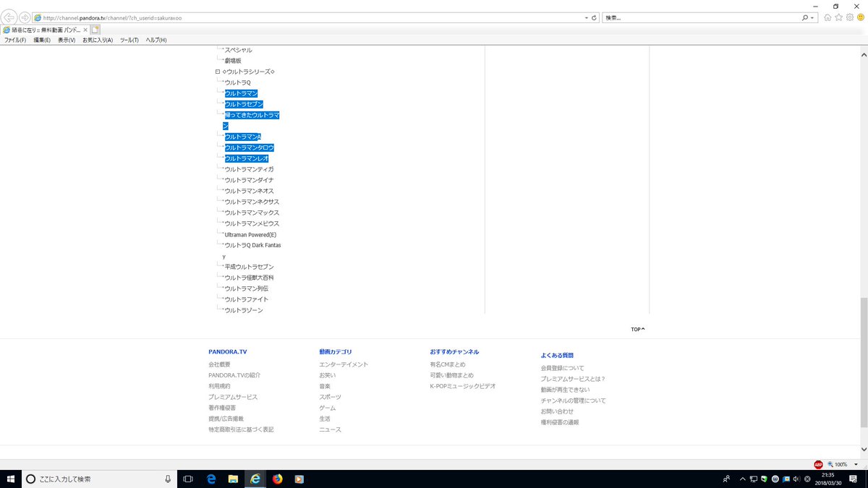Screen dimensions: 868x488
Task: Open favorites with the star icon
Action: coord(839,17)
